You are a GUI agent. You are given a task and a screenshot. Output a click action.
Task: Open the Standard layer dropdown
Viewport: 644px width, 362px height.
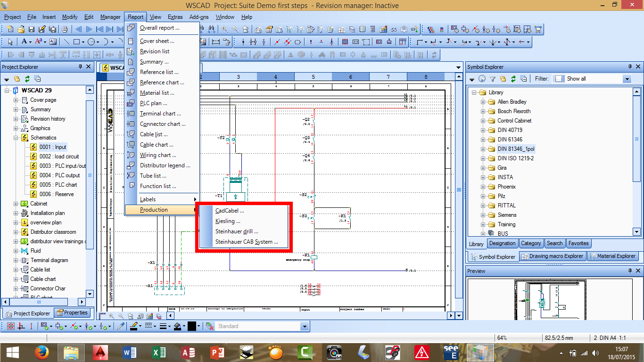coord(304,326)
